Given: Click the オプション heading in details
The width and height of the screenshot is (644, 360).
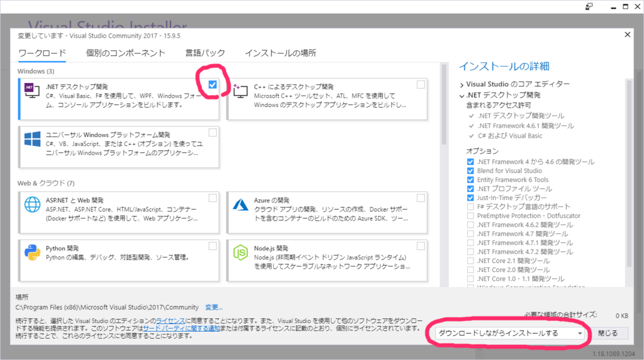Looking at the screenshot, I should pyautogui.click(x=482, y=151).
